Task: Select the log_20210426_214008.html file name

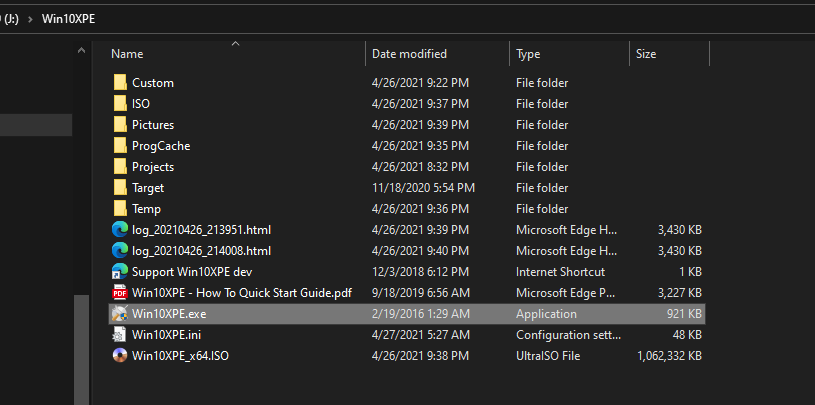Action: click(x=201, y=251)
